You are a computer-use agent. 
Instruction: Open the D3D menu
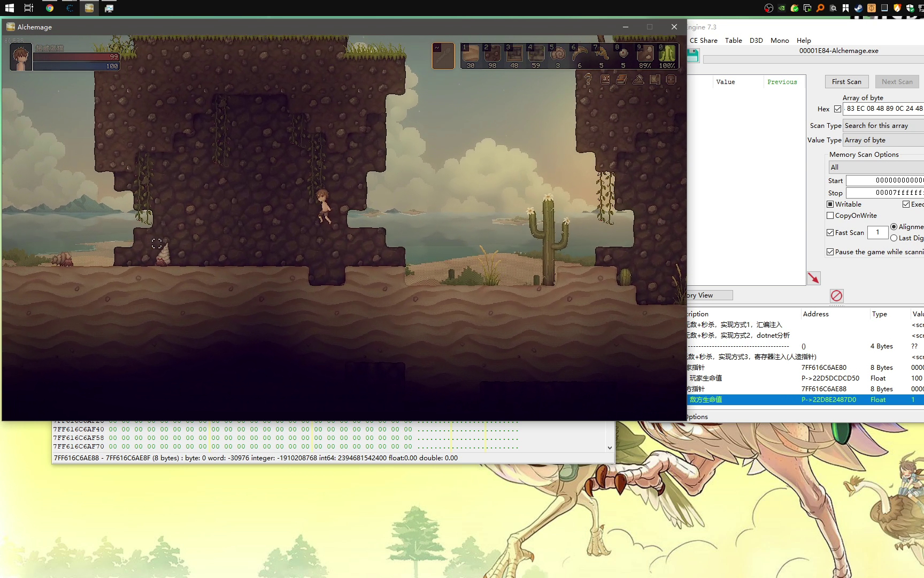(756, 40)
